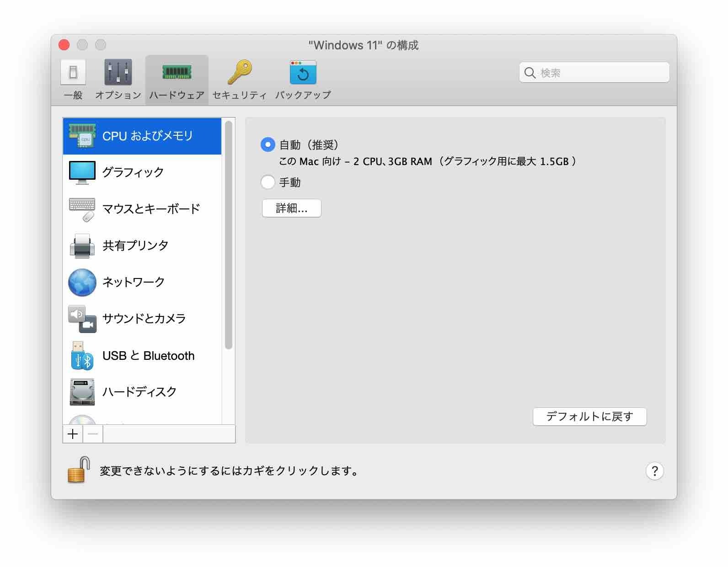Select the グラフィック monitor icon
This screenshot has width=728, height=567.
tap(82, 172)
